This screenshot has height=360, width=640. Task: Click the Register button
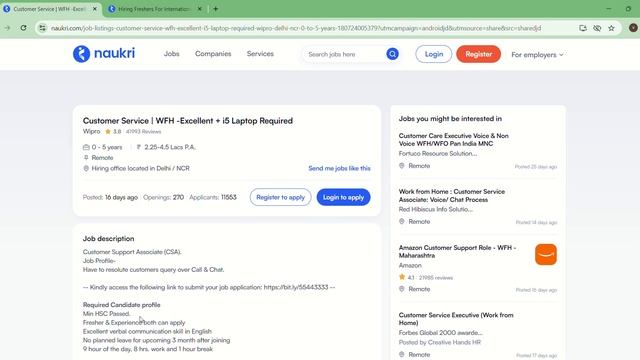[x=478, y=54]
